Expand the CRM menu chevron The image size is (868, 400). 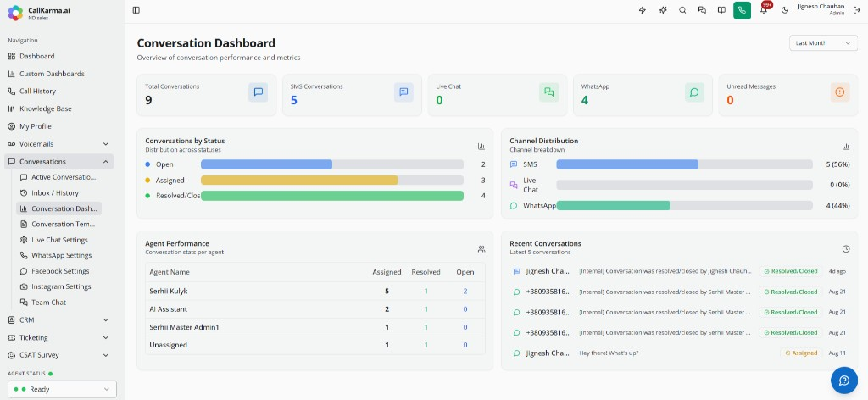(106, 319)
